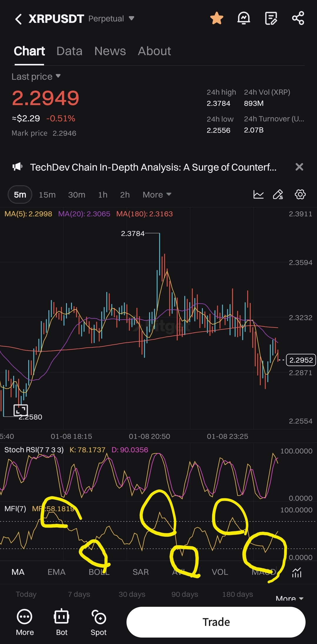Open the indicators list icon
317x644 pixels.
click(x=297, y=572)
